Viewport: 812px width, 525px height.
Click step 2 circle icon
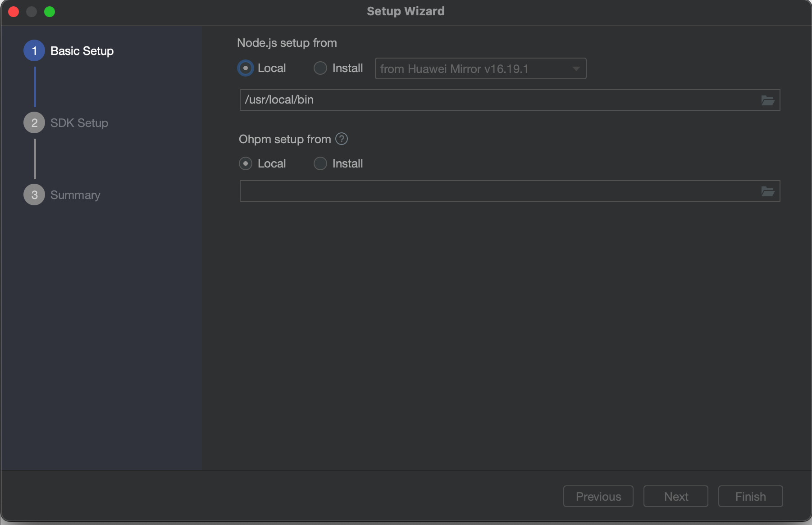34,122
